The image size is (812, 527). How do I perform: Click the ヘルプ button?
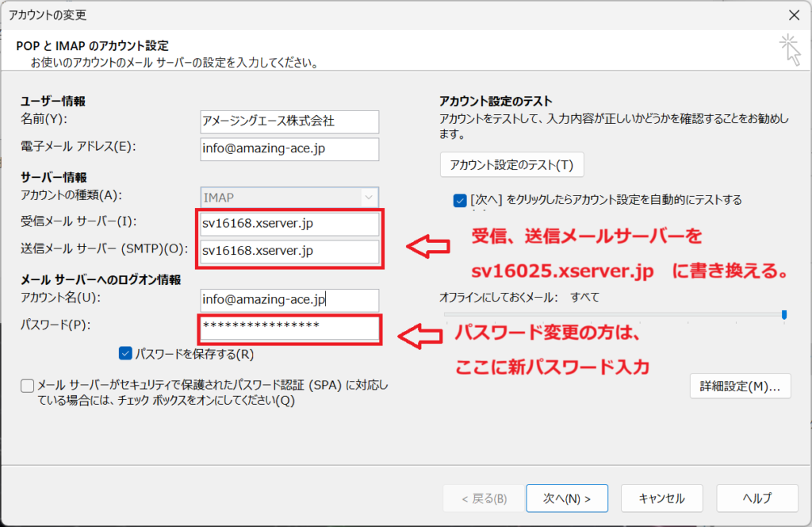(757, 498)
